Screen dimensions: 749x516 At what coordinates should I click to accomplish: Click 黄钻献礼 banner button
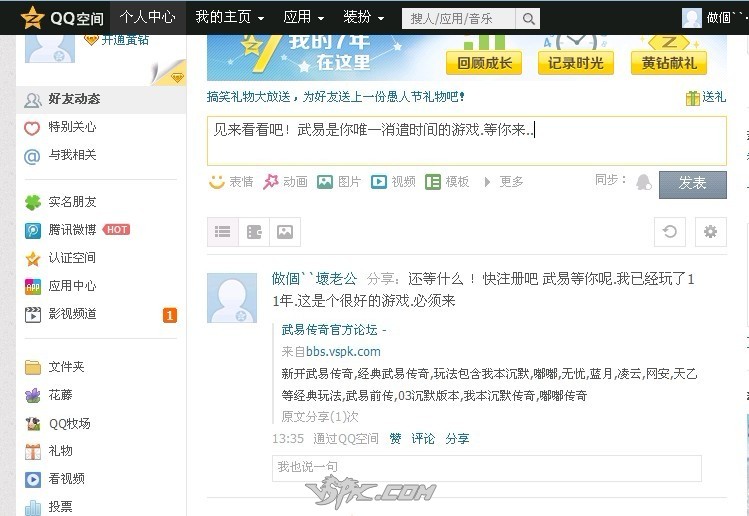(x=669, y=64)
